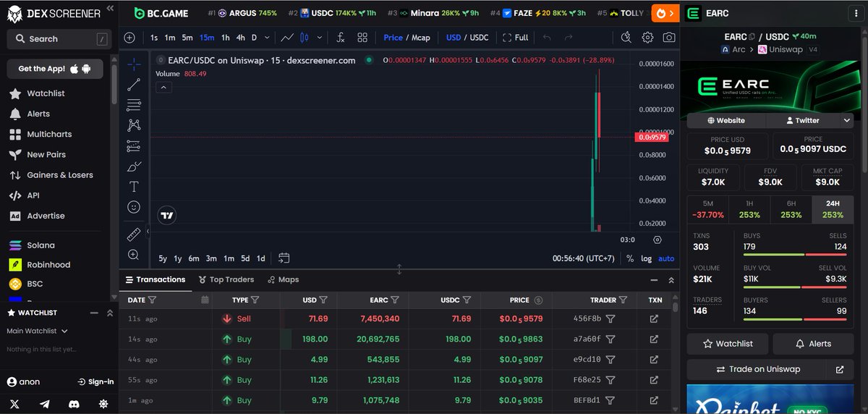868x414 pixels.
Task: Expand the transactions panel double chevron
Action: [672, 279]
